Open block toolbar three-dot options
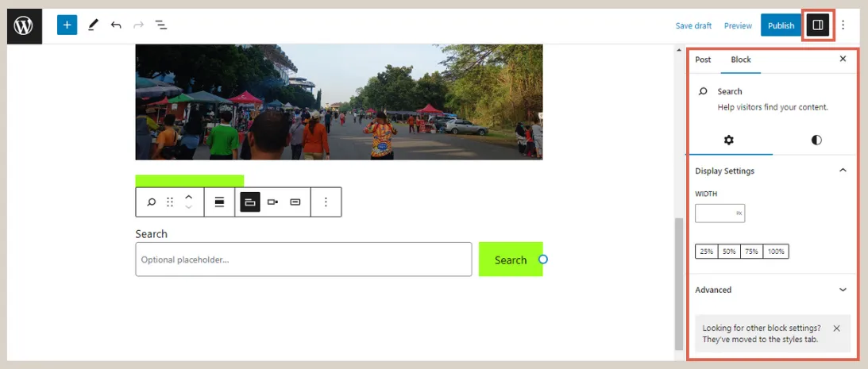The width and height of the screenshot is (868, 369). coord(326,202)
